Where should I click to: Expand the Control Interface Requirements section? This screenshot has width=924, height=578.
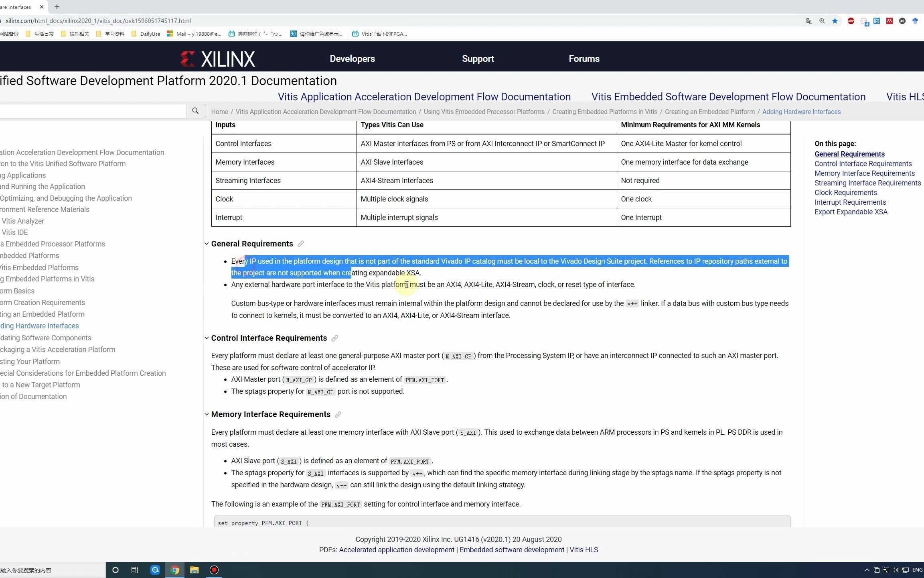tap(206, 338)
